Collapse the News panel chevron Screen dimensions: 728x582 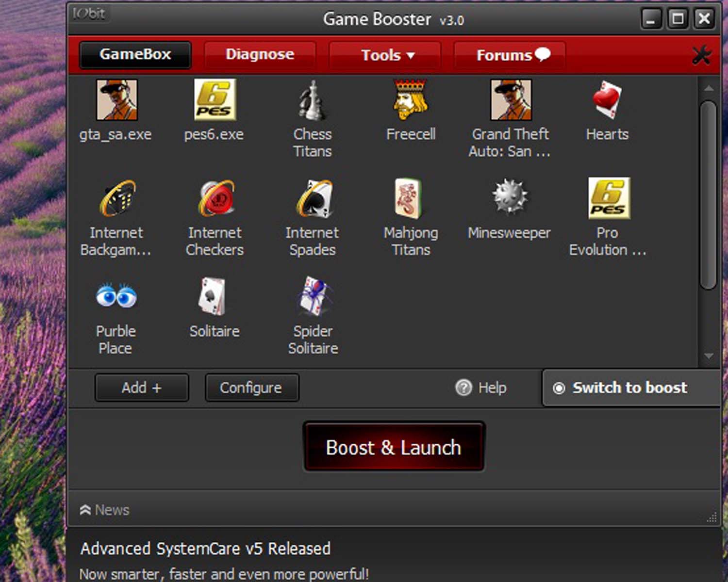pos(85,510)
